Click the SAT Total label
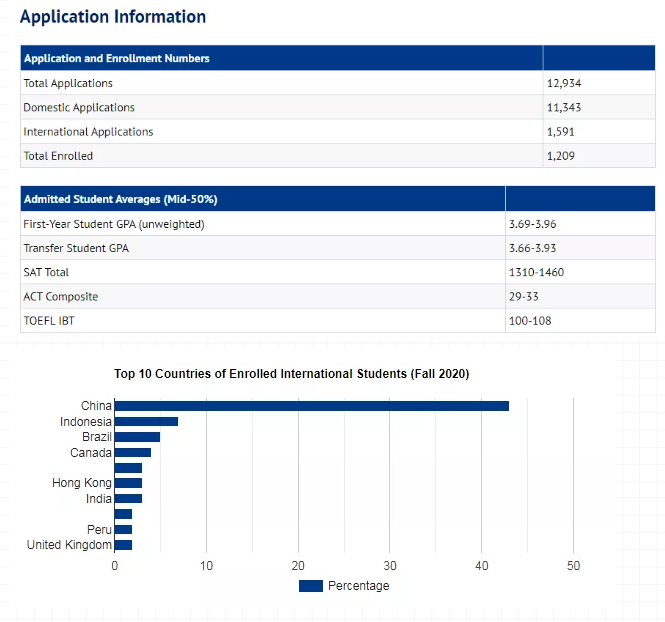665x622 pixels. point(46,272)
